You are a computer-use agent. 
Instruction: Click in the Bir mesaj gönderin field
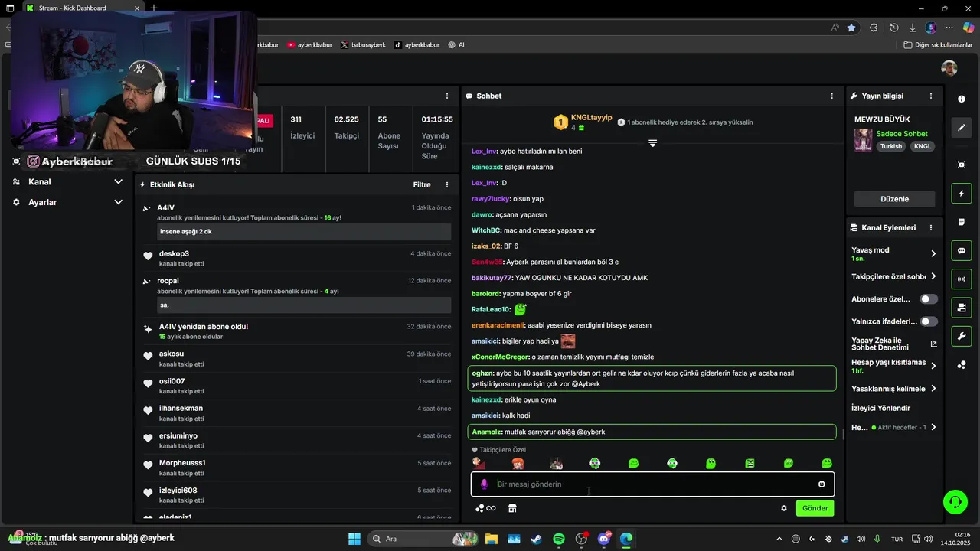[x=652, y=484]
